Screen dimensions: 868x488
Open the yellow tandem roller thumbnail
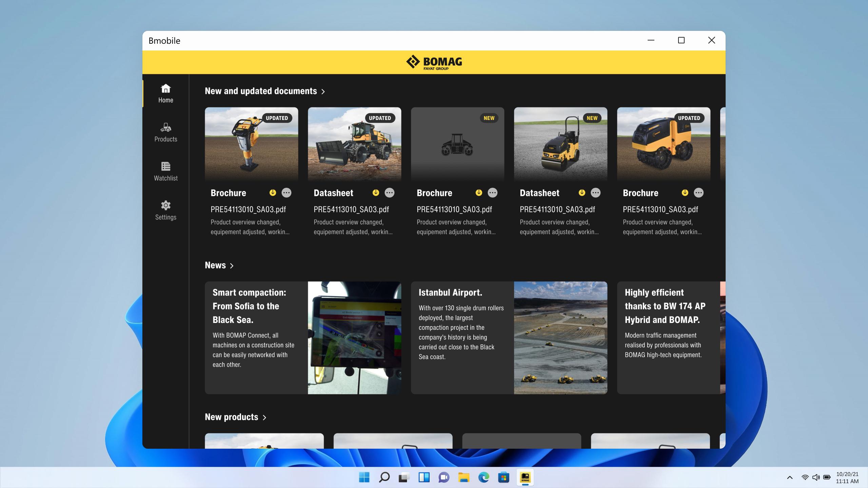point(560,144)
